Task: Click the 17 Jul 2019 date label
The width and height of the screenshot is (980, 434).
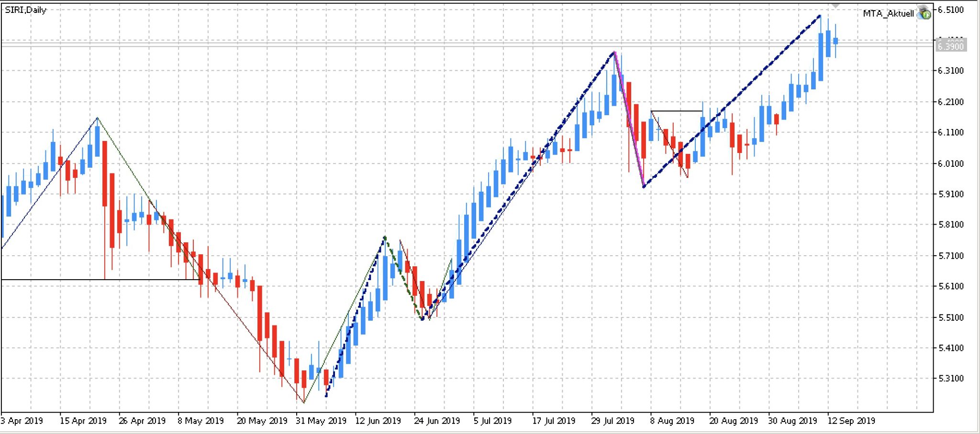Action: pyautogui.click(x=554, y=421)
